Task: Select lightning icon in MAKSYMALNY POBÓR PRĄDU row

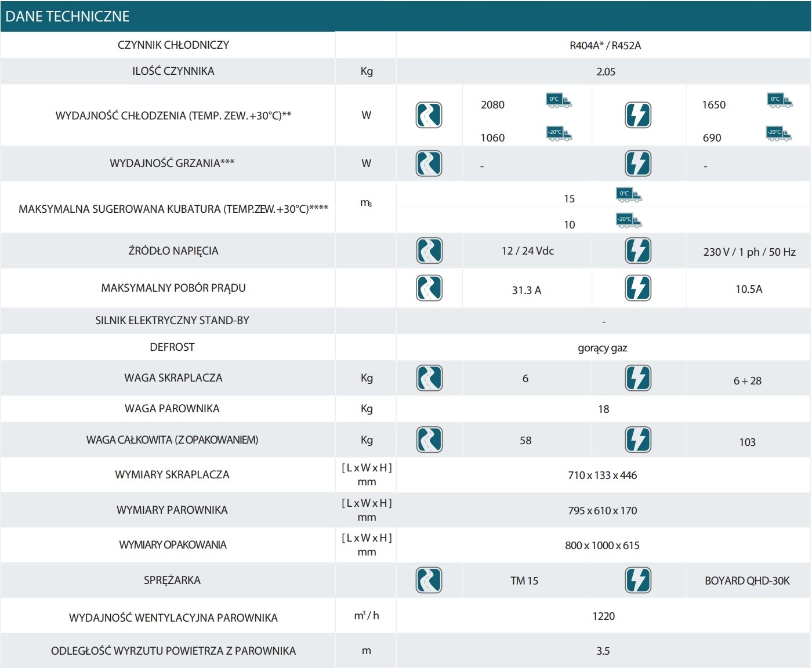Action: point(638,288)
